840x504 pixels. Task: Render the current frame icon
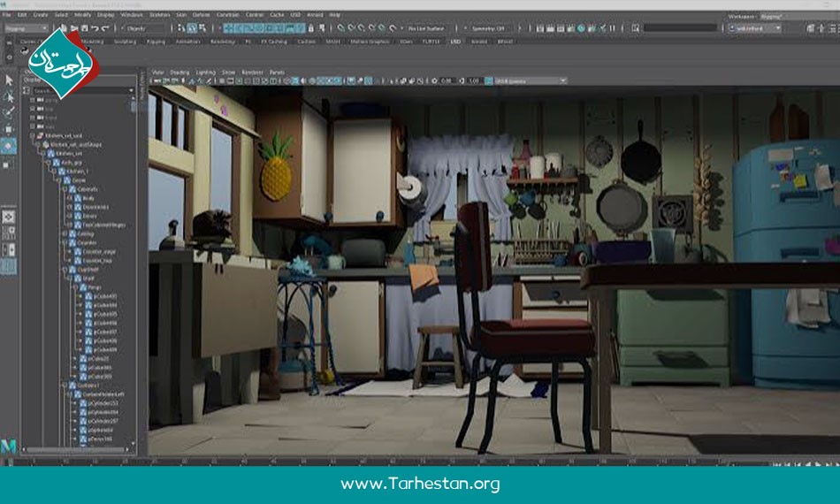(550, 27)
